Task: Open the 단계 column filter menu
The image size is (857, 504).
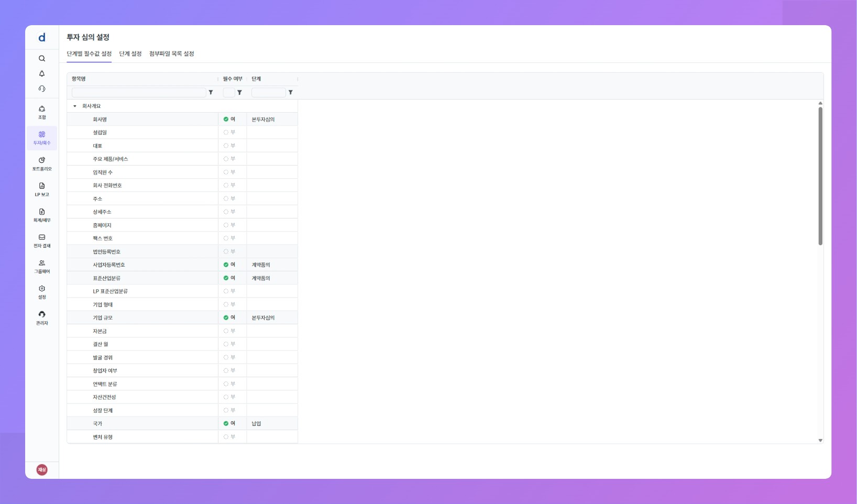Action: click(291, 93)
